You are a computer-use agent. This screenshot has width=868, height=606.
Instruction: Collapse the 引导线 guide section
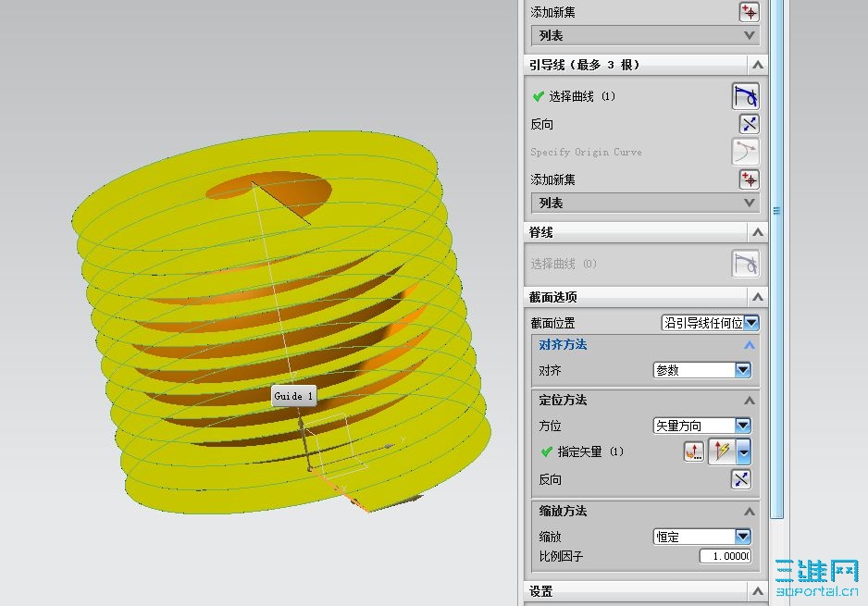(757, 66)
